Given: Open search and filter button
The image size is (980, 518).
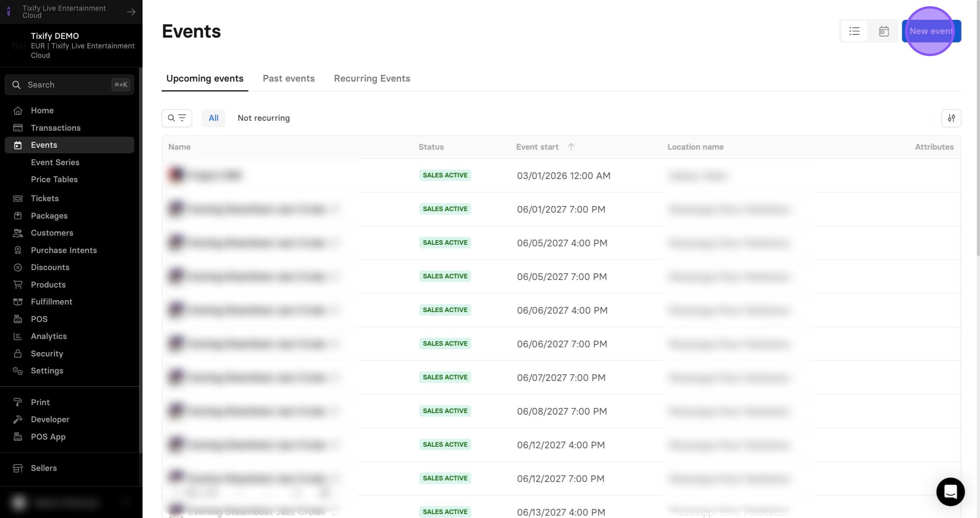Looking at the screenshot, I should 177,118.
